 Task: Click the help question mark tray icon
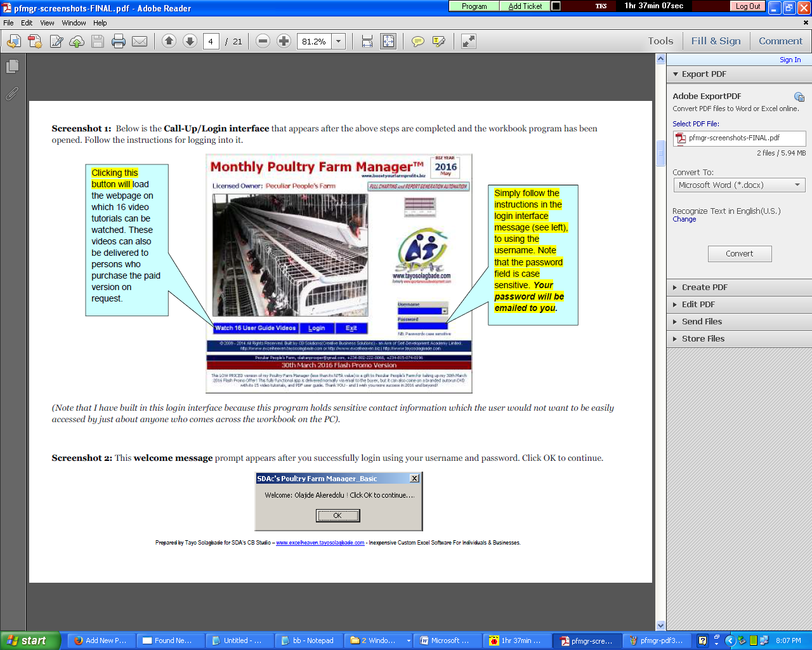pos(702,640)
